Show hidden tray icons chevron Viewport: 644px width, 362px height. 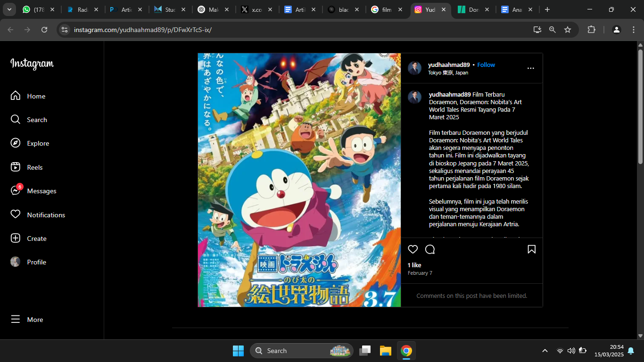click(x=545, y=351)
